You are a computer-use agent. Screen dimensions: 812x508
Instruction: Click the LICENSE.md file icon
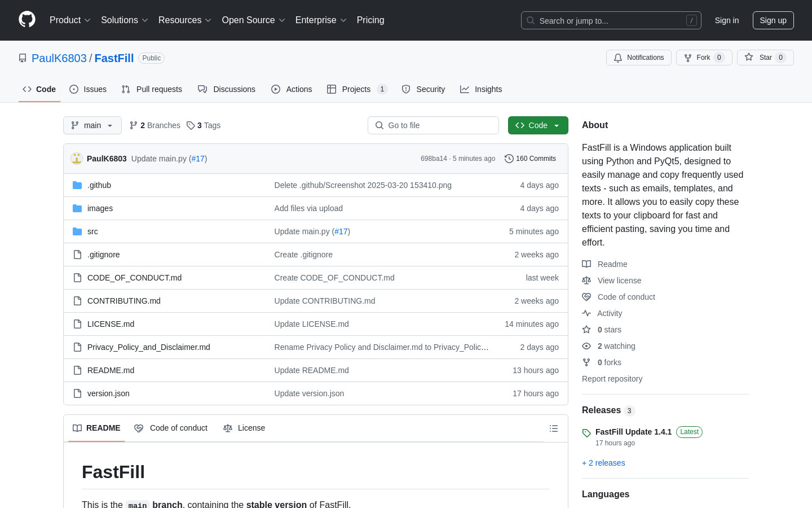click(77, 324)
